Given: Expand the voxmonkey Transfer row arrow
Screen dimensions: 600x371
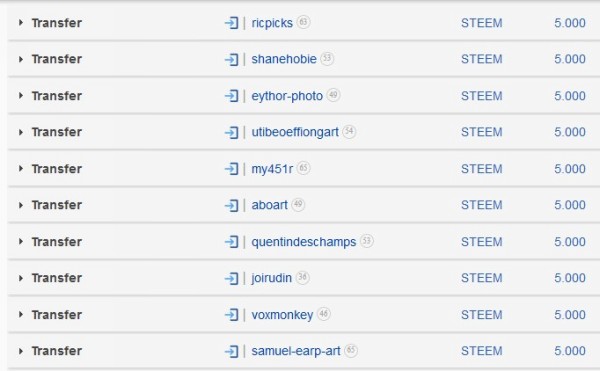Looking at the screenshot, I should (21, 315).
